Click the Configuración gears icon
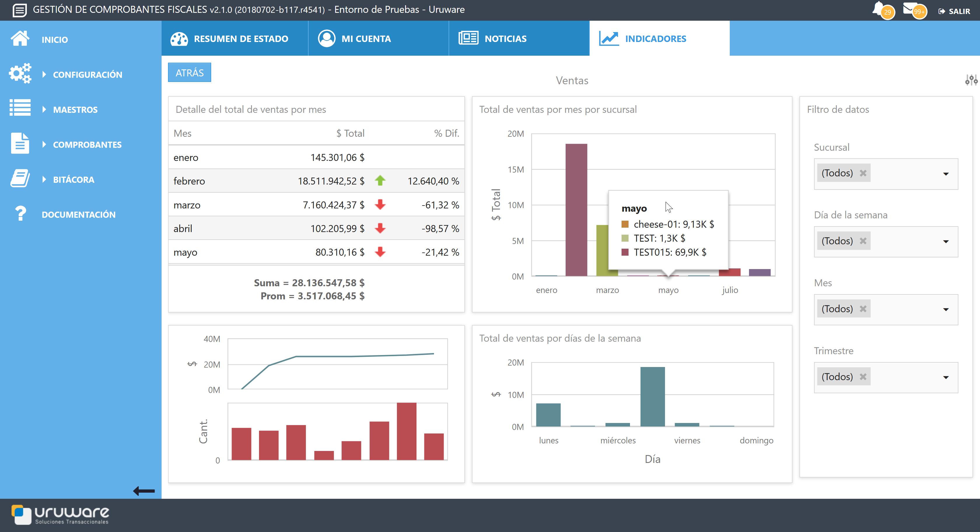Viewport: 980px width, 532px height. click(x=20, y=74)
